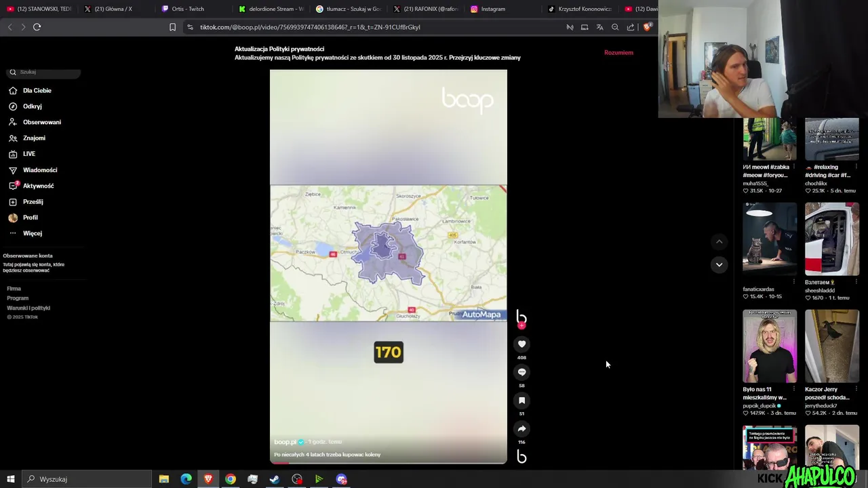The image size is (868, 488).
Task: Open the sheeshladdd video thumbnail
Action: pos(831,238)
